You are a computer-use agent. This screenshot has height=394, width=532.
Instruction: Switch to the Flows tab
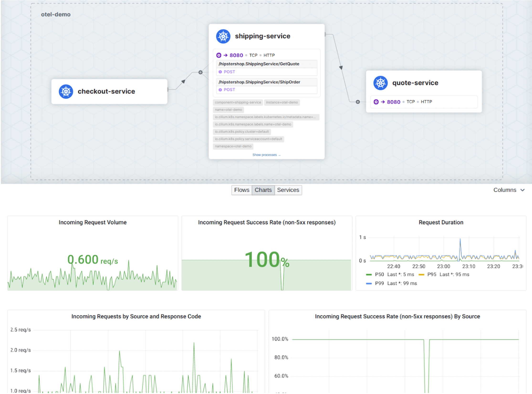click(x=241, y=190)
